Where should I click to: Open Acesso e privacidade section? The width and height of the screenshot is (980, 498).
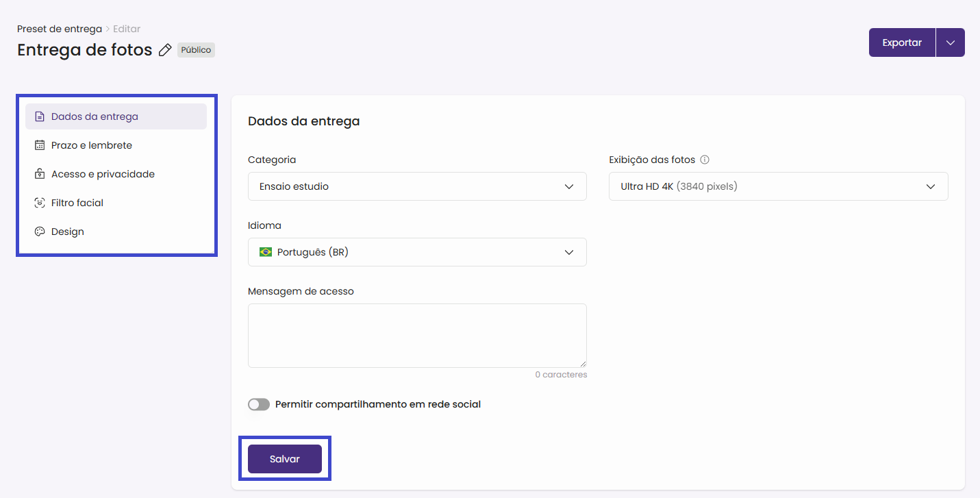pyautogui.click(x=103, y=174)
